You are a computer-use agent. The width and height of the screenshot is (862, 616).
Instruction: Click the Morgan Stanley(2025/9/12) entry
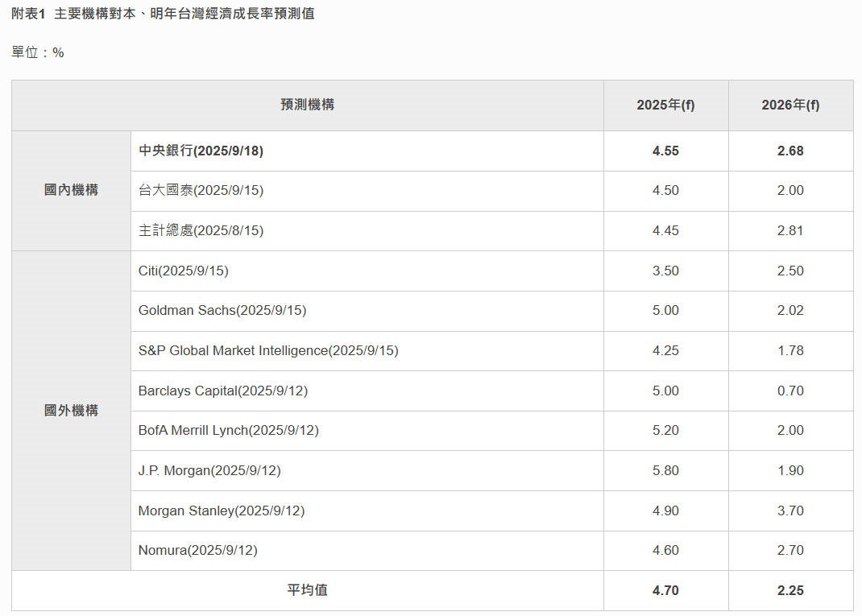tap(221, 511)
